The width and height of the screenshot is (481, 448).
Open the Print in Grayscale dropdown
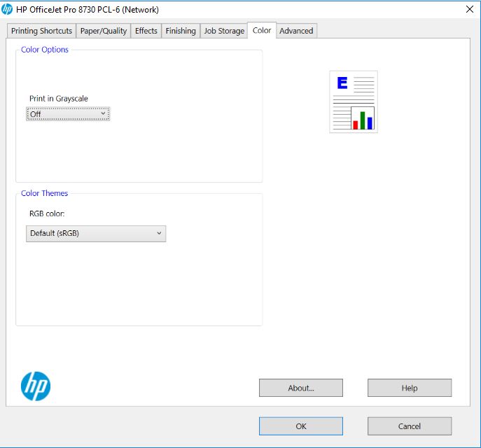tap(68, 114)
